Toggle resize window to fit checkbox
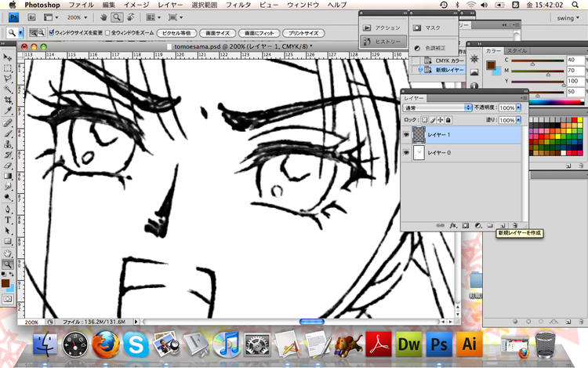The image size is (588, 368). coord(52,33)
